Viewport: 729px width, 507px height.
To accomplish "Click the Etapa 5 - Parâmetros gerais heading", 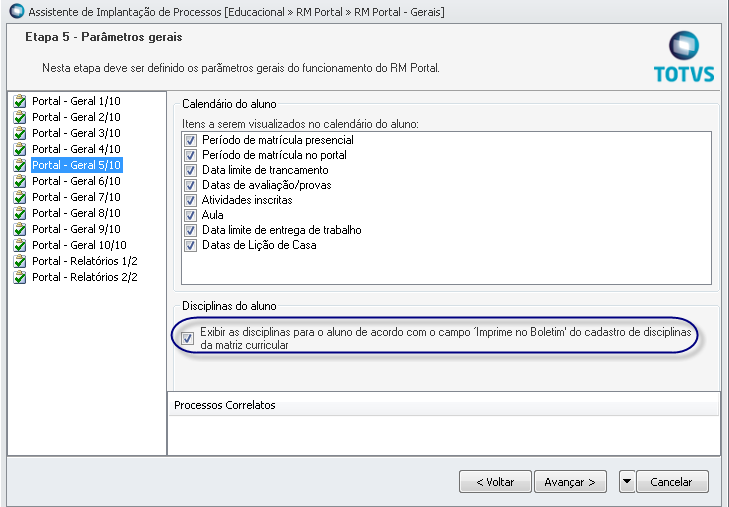I will tap(104, 37).
